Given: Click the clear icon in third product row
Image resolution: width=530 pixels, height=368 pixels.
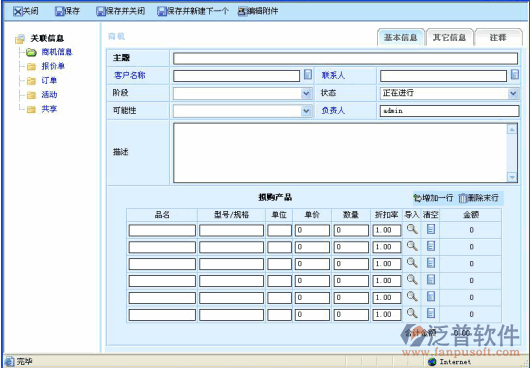Looking at the screenshot, I should [x=431, y=263].
